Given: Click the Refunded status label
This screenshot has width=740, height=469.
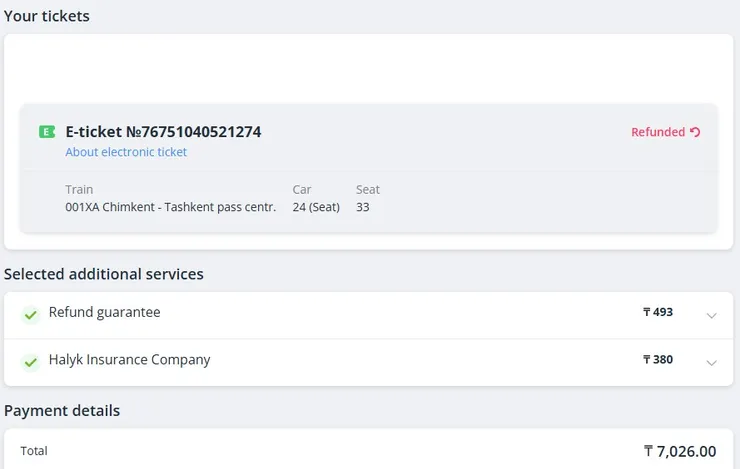Looking at the screenshot, I should (x=658, y=132).
